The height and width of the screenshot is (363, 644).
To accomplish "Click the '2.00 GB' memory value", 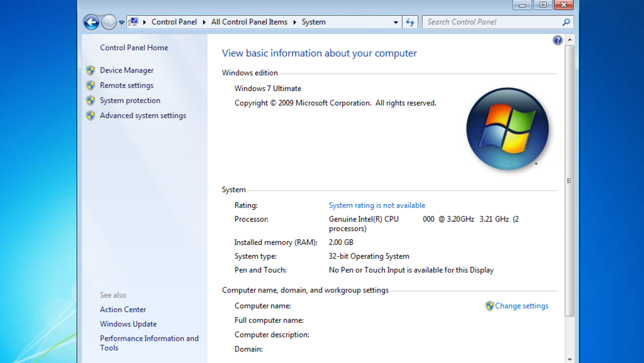I will (341, 242).
